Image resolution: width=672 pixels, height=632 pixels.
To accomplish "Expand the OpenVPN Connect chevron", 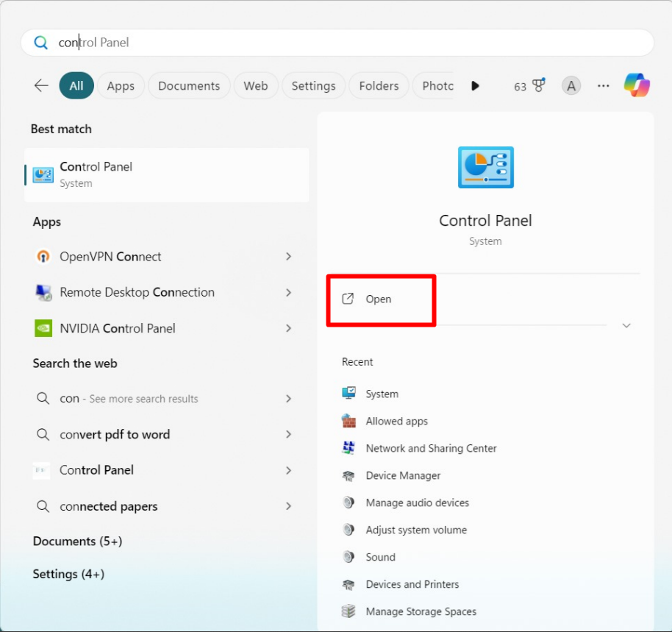I will 288,256.
